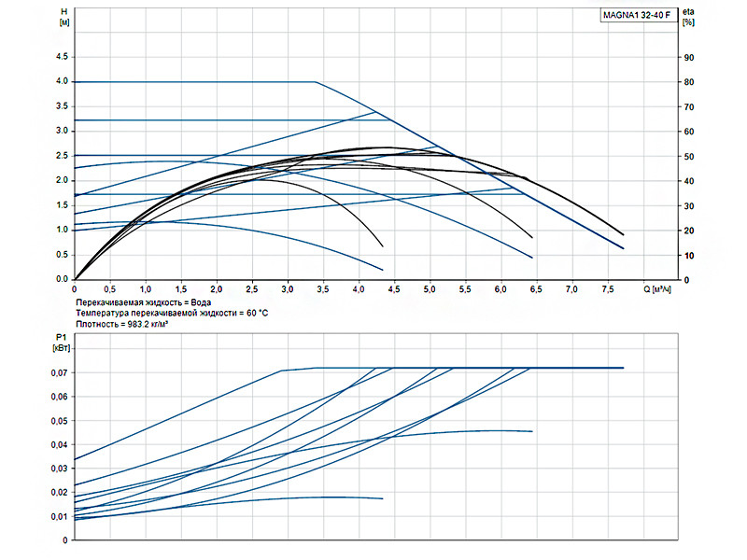Click the 1,0 tick on Q axis
The width and height of the screenshot is (747, 560).
146,289
